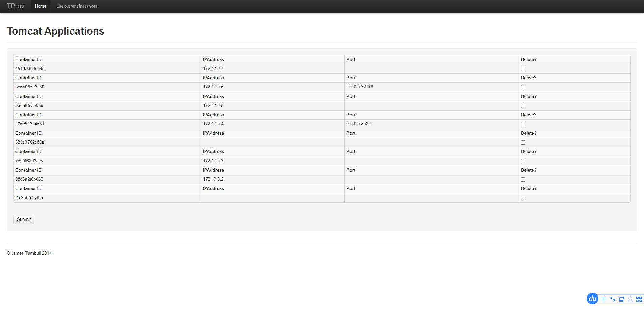Go to List current instances
Viewport: 644px width, 314px height.
click(x=77, y=6)
